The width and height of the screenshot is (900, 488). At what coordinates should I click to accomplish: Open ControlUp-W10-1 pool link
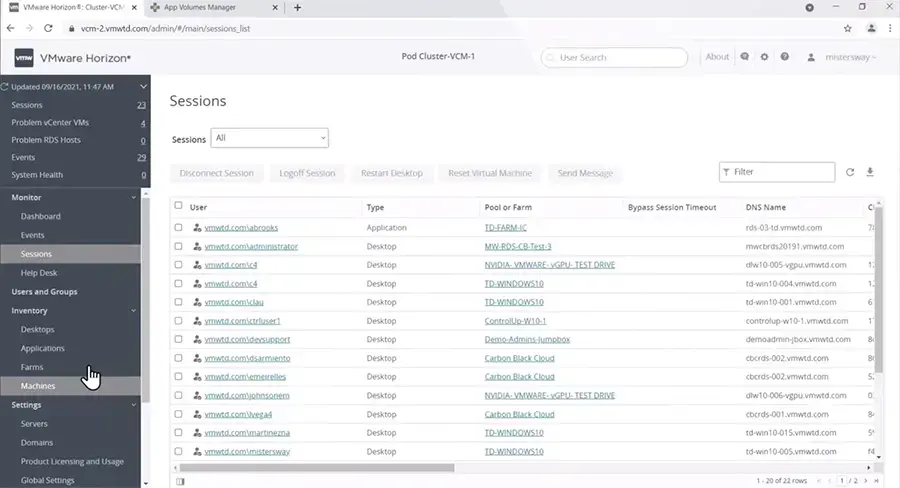515,321
